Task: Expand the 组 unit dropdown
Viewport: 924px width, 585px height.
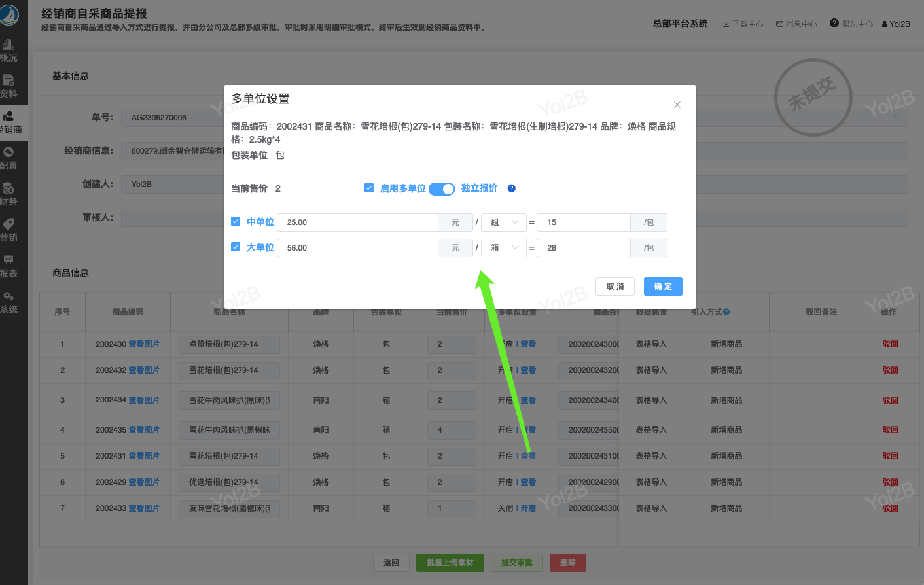Action: pyautogui.click(x=504, y=222)
